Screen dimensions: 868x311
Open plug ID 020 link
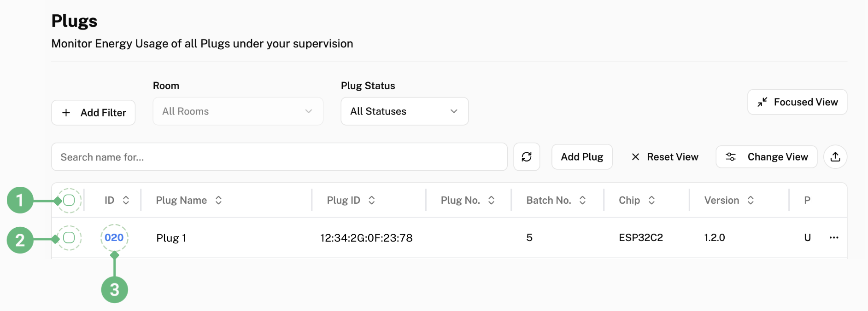coord(114,237)
